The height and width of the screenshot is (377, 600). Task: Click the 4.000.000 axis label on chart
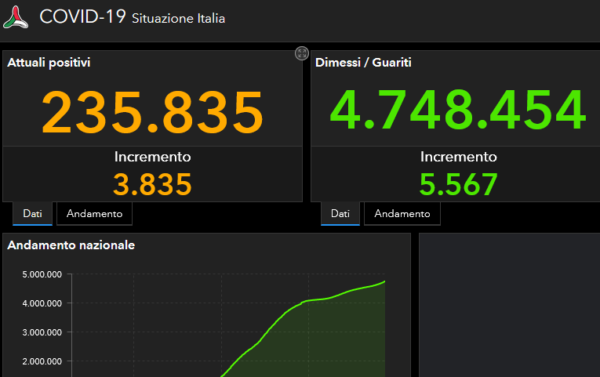[x=42, y=304]
